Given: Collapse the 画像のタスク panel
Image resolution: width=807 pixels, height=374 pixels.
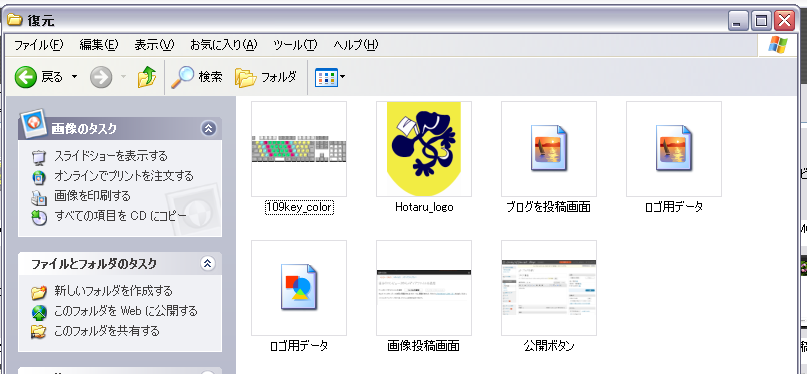Looking at the screenshot, I should [208, 128].
